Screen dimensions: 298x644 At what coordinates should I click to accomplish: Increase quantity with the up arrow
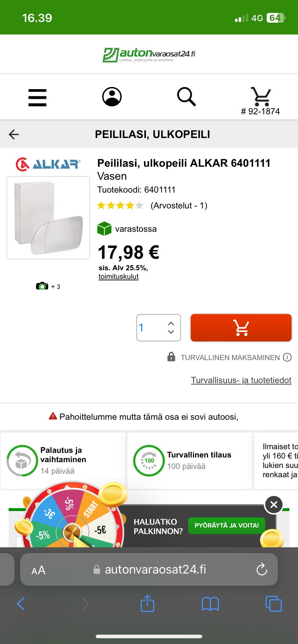point(171,323)
